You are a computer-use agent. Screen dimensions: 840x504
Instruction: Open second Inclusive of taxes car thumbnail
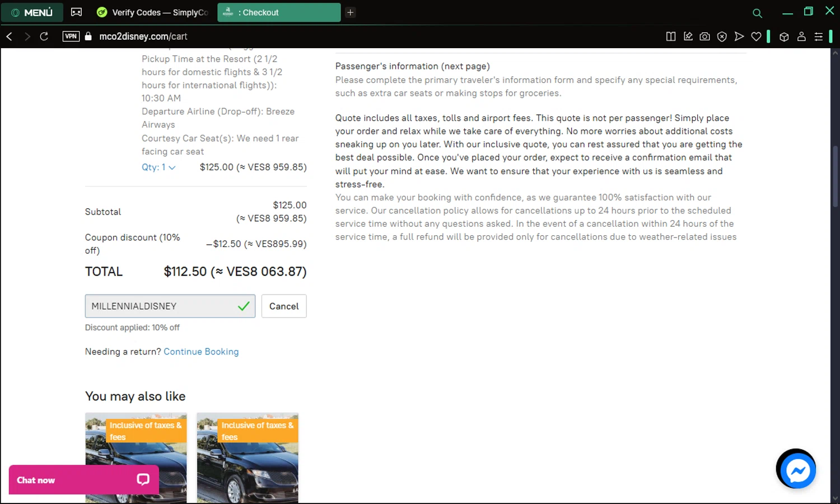coord(248,458)
